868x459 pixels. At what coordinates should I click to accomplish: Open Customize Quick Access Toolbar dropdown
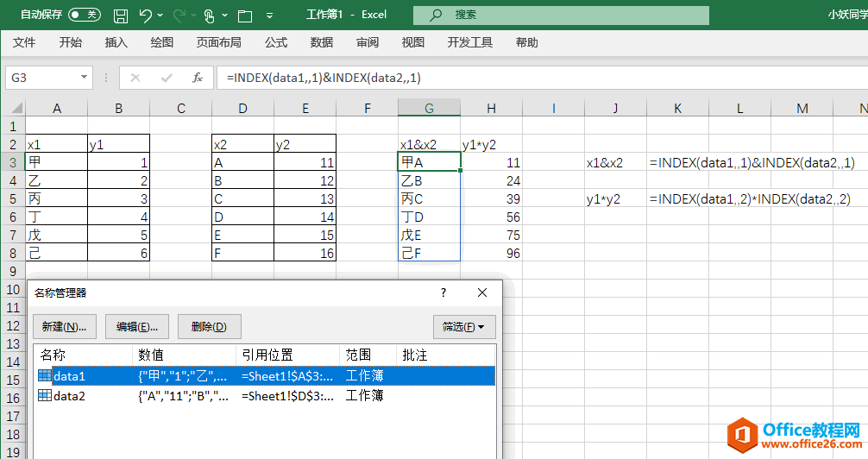269,16
